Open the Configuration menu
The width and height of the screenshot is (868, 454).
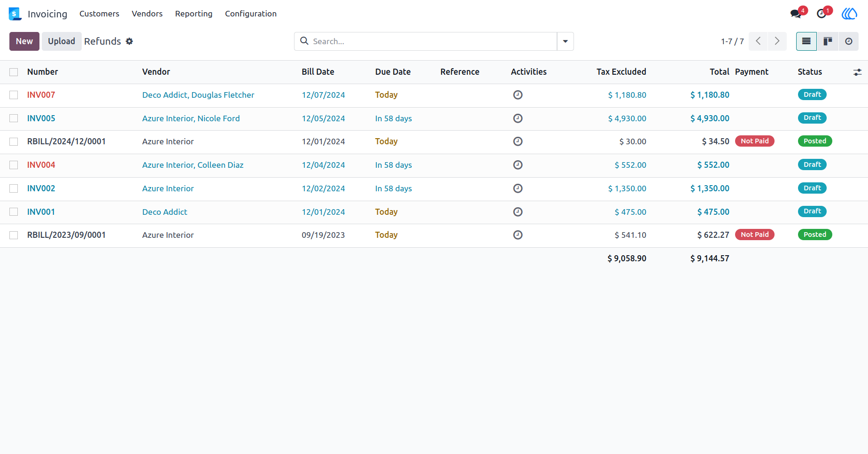pyautogui.click(x=250, y=14)
